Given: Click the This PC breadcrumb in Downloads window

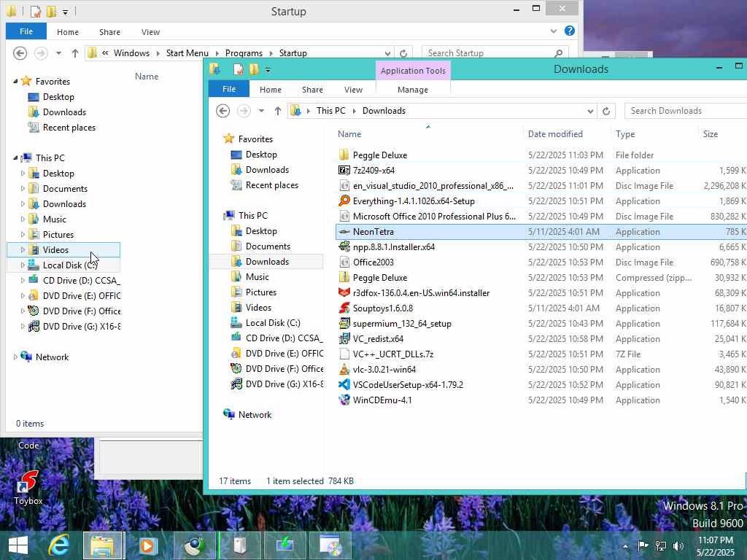Looking at the screenshot, I should [331, 111].
